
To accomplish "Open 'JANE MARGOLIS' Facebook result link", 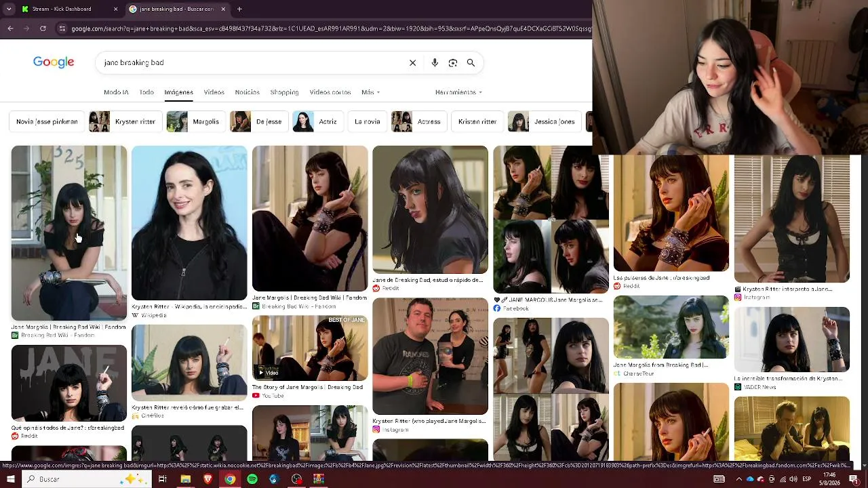I will click(548, 300).
